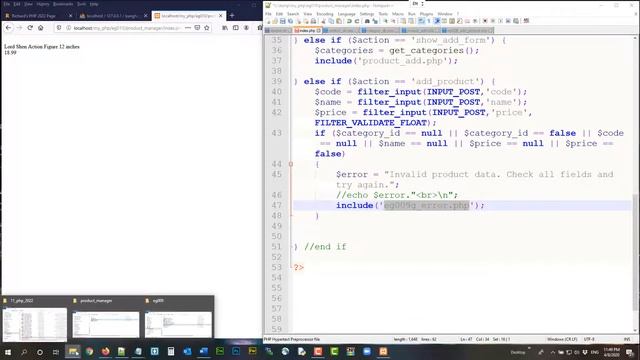Click 'Windows (CR LF)' in the status bar
The width and height of the screenshot is (640, 360).
click(x=562, y=339)
